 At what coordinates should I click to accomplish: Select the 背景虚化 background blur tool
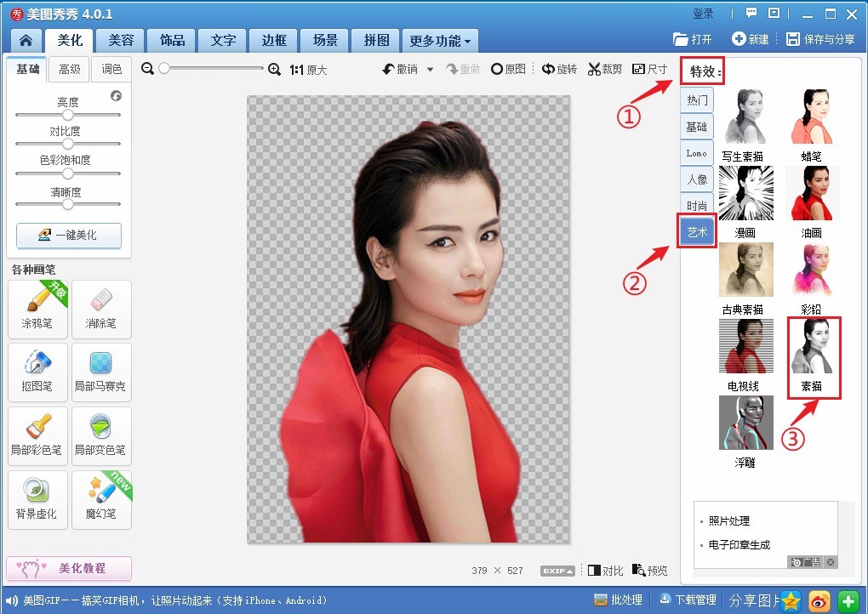(37, 499)
